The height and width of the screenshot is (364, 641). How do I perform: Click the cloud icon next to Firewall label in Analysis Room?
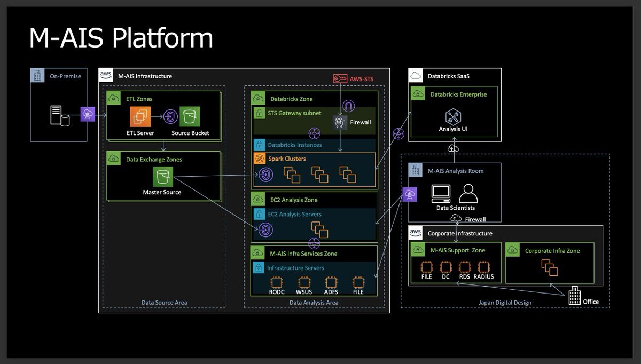456,218
